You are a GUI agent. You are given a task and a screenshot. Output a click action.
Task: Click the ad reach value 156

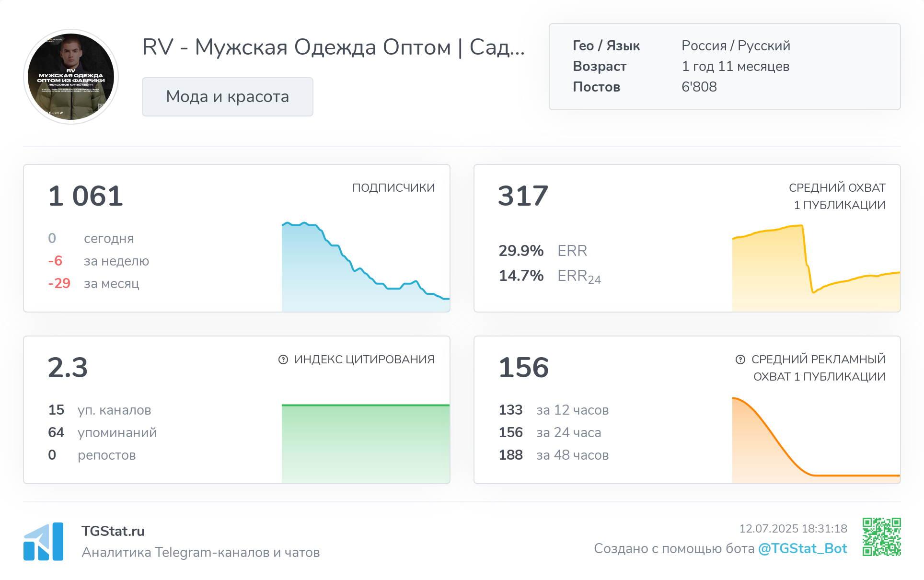523,368
